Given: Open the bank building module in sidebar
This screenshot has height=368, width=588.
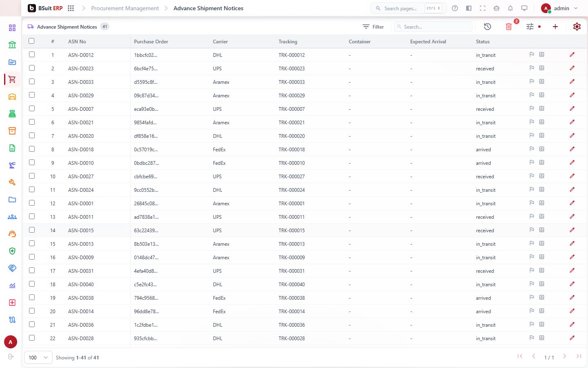Looking at the screenshot, I should tap(12, 45).
